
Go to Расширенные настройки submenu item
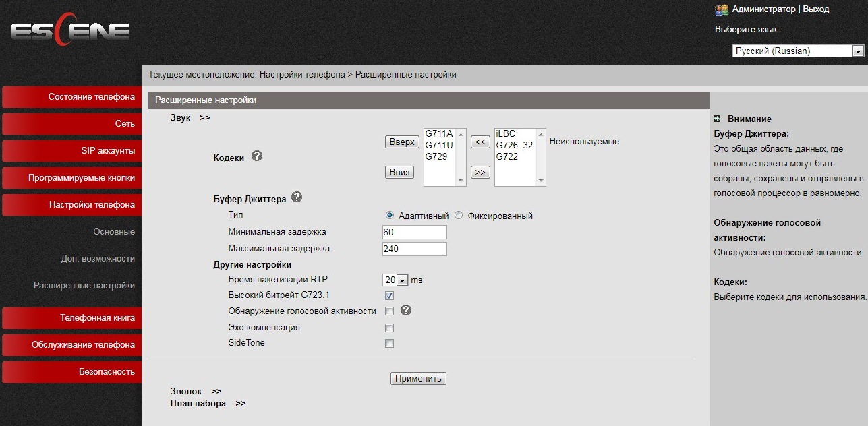click(x=84, y=286)
